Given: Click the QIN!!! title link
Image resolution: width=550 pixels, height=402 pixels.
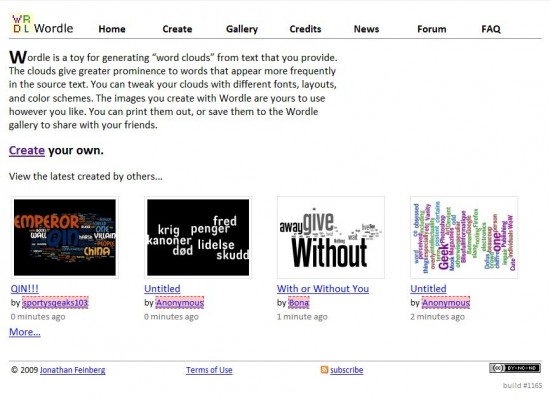Looking at the screenshot, I should point(25,289).
